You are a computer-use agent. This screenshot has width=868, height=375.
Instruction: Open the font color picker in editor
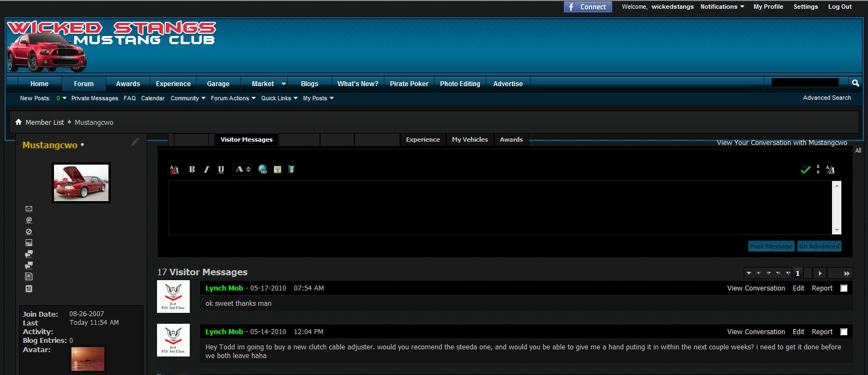click(x=242, y=170)
